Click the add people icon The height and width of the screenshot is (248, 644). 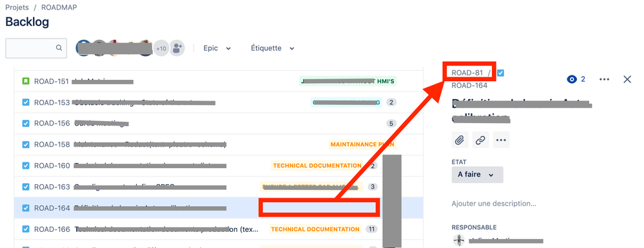(177, 48)
